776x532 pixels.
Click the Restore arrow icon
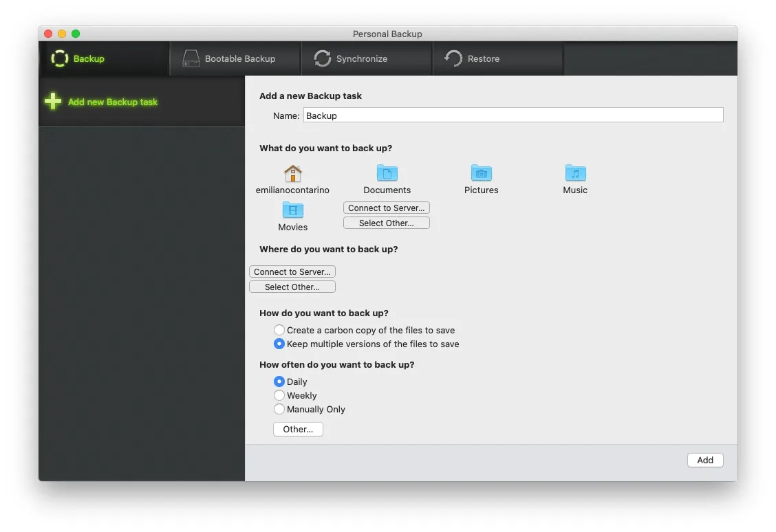click(452, 58)
